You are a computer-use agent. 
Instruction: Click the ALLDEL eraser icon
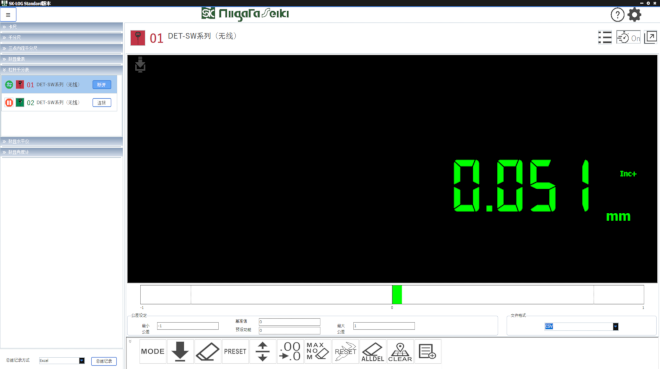(x=373, y=351)
